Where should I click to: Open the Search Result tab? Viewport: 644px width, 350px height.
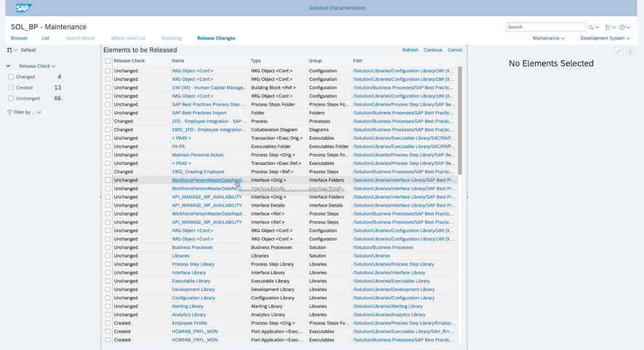tap(81, 39)
